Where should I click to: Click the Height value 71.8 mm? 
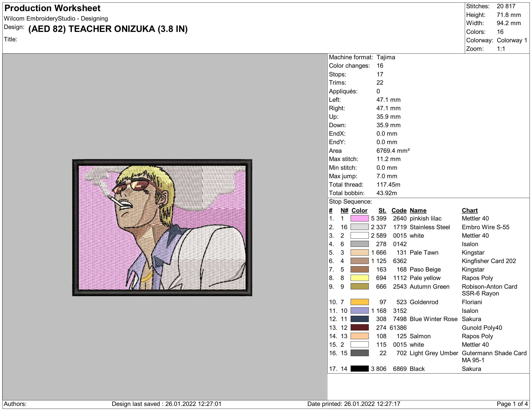[509, 15]
